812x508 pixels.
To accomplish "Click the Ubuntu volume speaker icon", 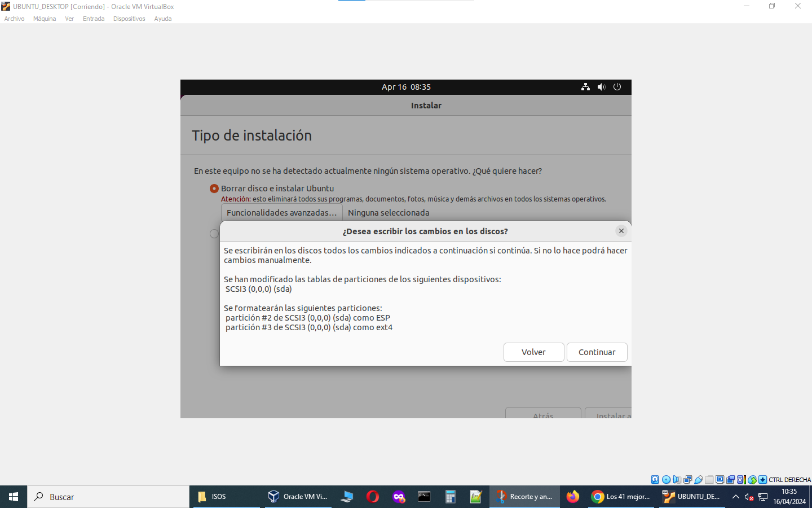I will click(601, 87).
